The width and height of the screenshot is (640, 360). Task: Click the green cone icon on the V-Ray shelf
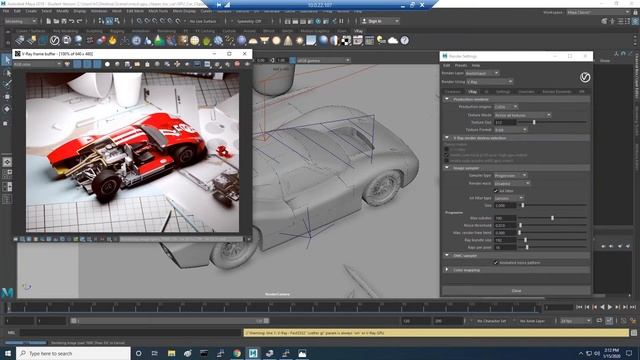(x=160, y=40)
